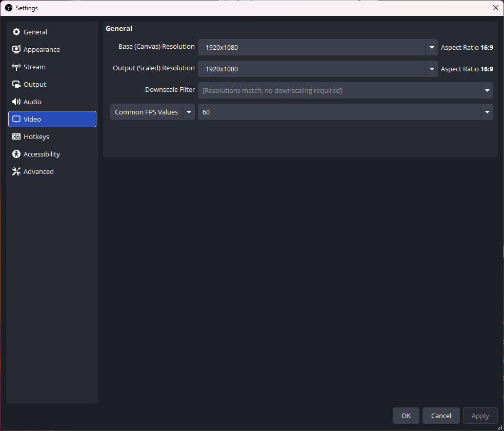Click the Apply button
504x431 pixels.
coord(480,416)
